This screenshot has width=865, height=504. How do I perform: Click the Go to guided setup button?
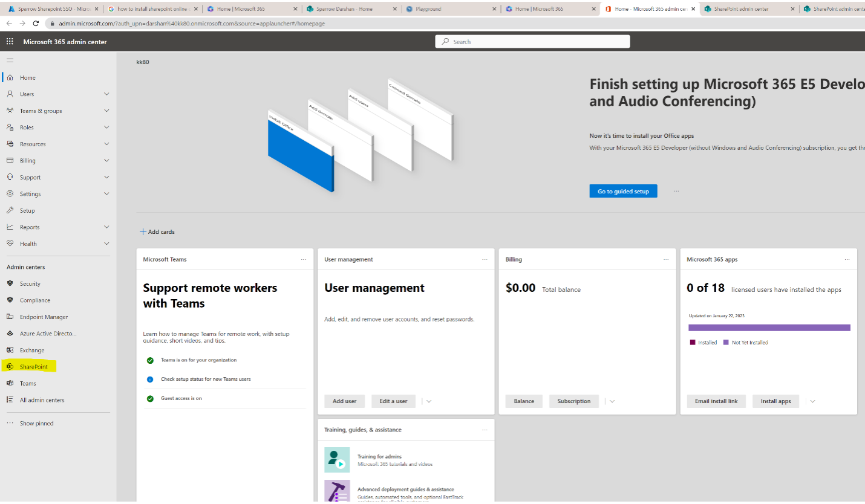point(623,191)
